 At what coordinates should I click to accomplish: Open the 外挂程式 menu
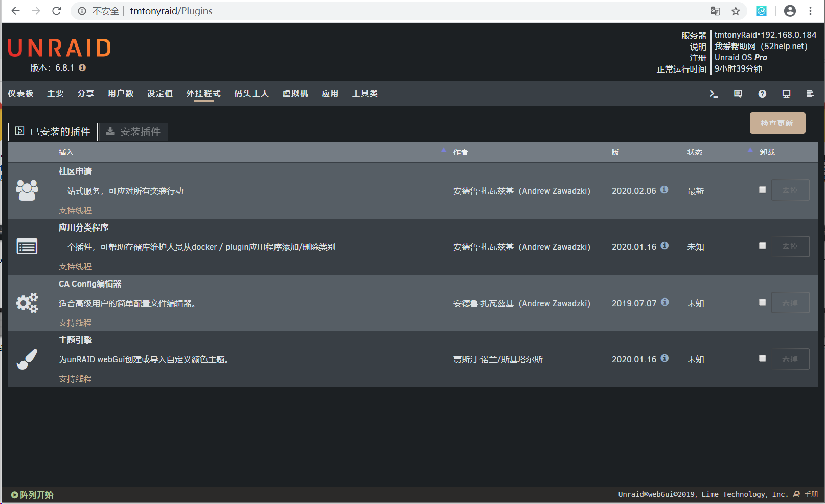pyautogui.click(x=203, y=94)
